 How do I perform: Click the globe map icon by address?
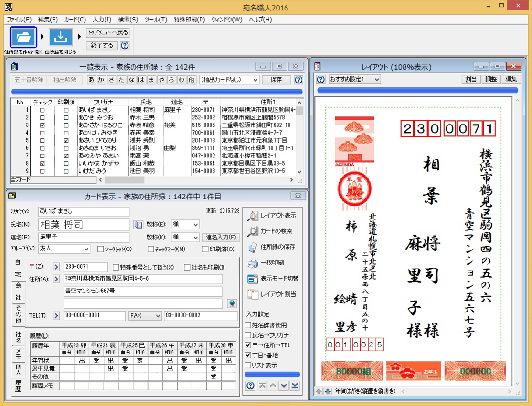tap(232, 303)
